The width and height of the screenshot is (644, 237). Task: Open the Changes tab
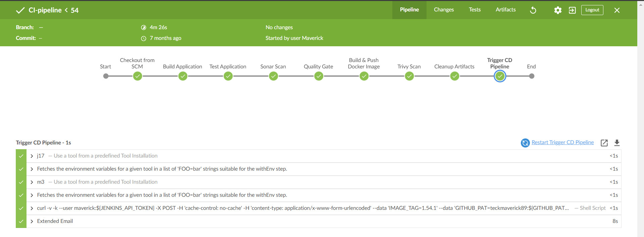click(x=444, y=10)
